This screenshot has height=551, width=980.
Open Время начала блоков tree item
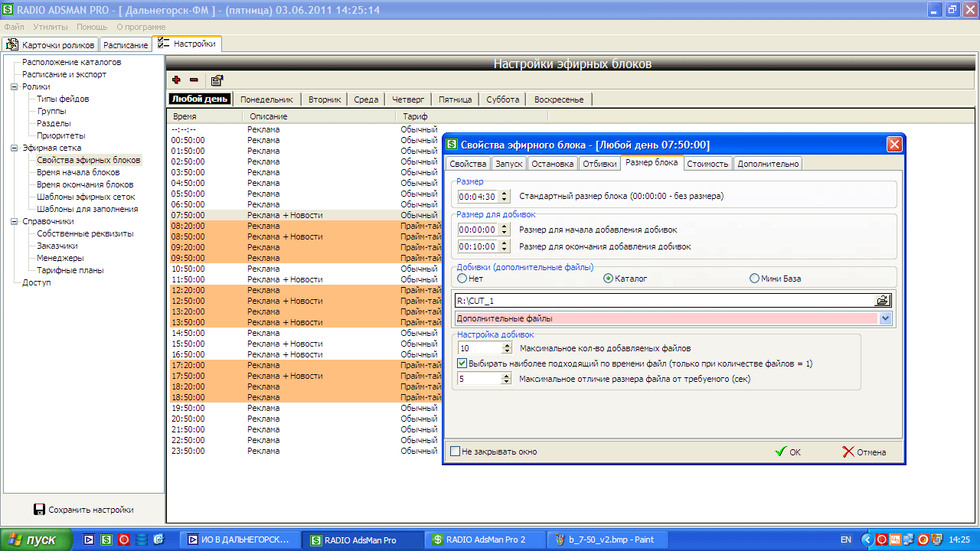tap(78, 172)
